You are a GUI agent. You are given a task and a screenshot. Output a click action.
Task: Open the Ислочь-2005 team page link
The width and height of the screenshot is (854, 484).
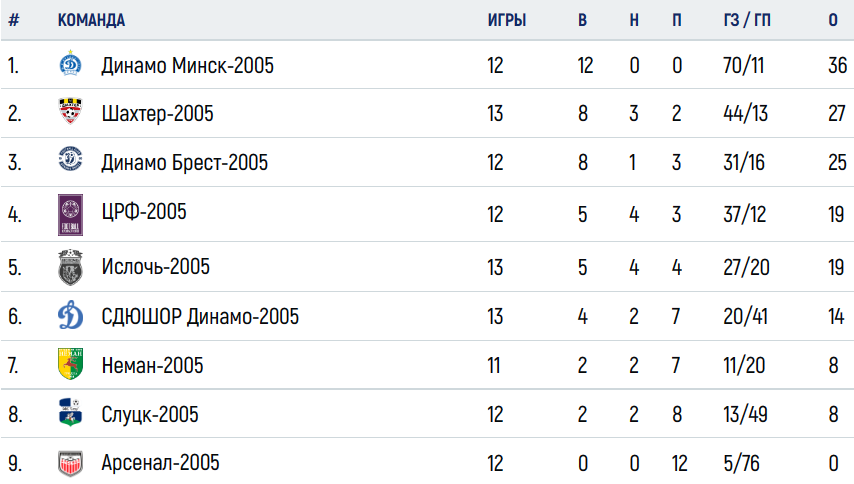(155, 267)
